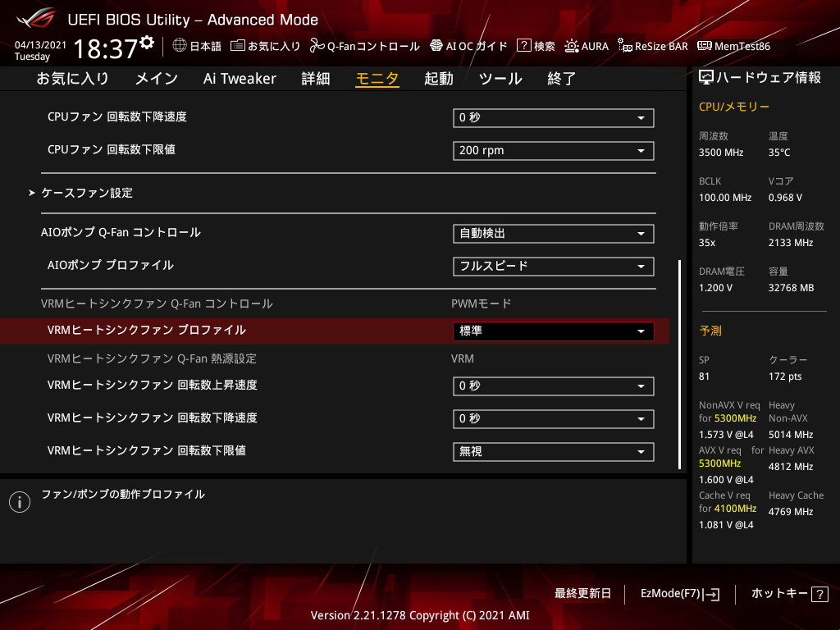Image resolution: width=840 pixels, height=630 pixels.
Task: Click SP value 81
Action: point(704,377)
